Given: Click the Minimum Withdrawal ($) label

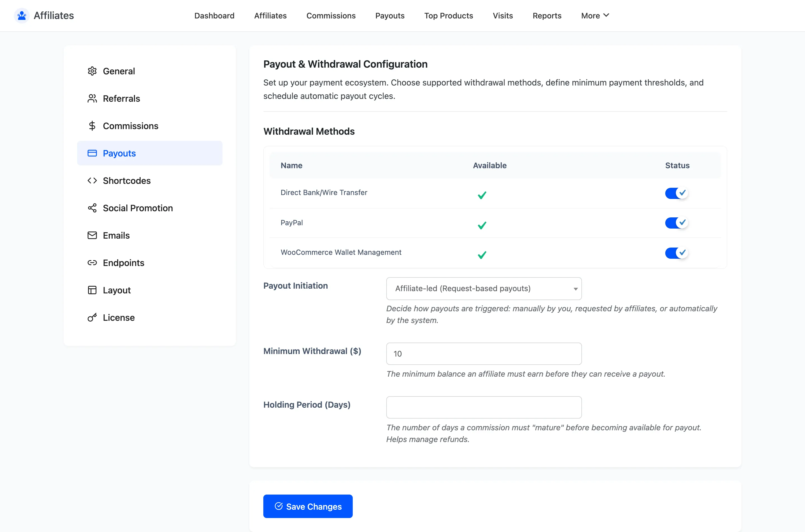Looking at the screenshot, I should point(312,351).
